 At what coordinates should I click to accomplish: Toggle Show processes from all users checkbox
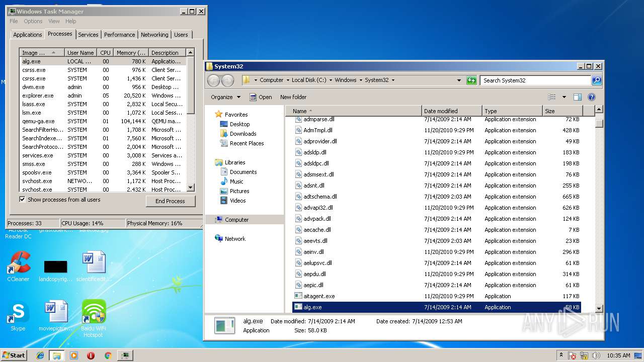click(x=22, y=200)
